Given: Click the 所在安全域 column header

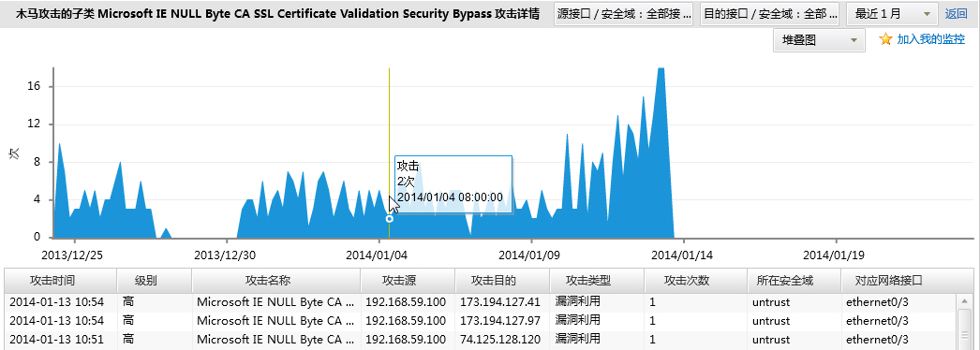Looking at the screenshot, I should (794, 281).
